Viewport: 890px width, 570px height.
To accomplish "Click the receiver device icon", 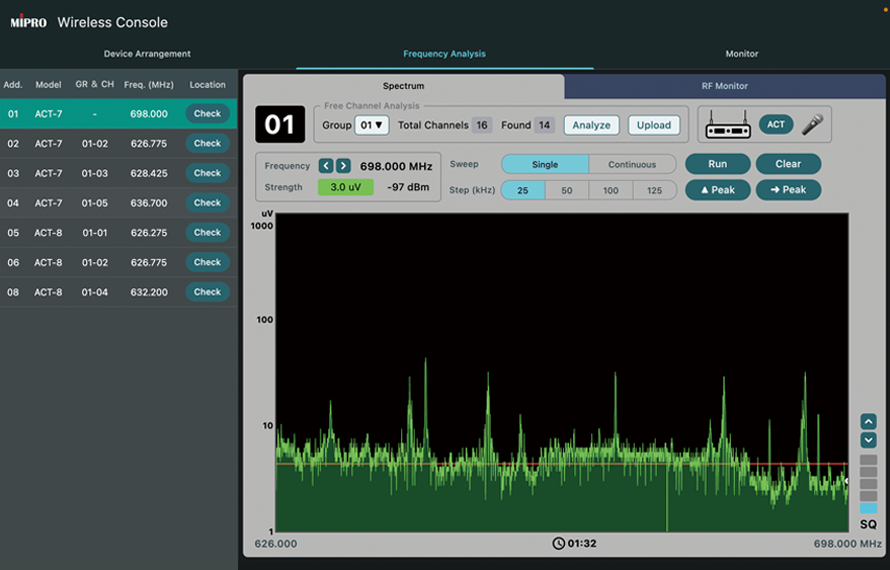I will tap(727, 125).
